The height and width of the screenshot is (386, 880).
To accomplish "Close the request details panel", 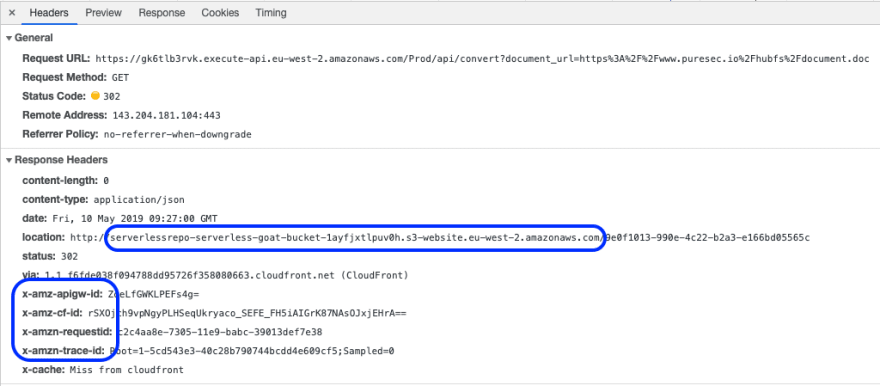I will pos(12,12).
